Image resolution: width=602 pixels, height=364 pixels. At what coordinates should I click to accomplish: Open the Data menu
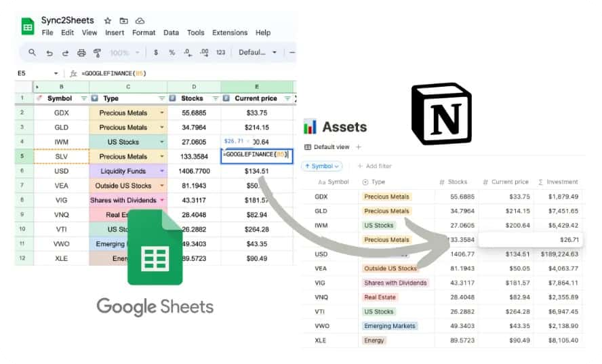pyautogui.click(x=172, y=33)
